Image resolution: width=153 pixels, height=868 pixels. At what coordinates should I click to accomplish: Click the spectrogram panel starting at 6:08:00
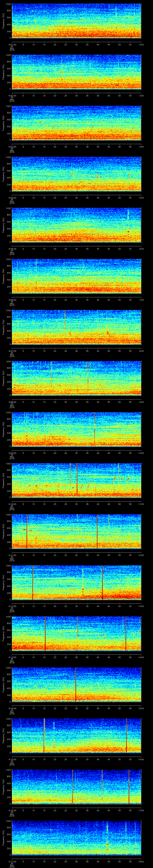[77, 378]
